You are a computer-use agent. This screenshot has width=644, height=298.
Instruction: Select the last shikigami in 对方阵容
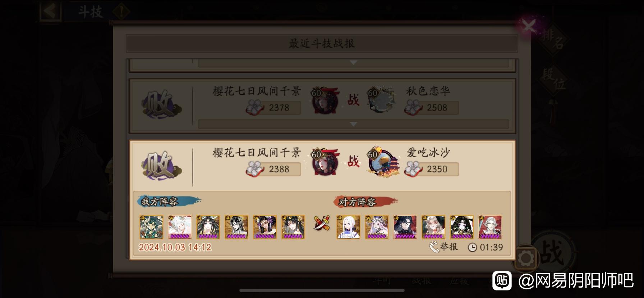click(490, 227)
